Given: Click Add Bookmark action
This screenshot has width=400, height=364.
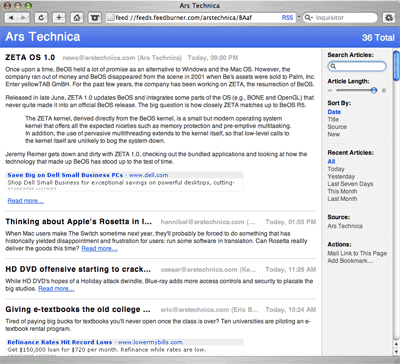Looking at the screenshot, I should (350, 261).
